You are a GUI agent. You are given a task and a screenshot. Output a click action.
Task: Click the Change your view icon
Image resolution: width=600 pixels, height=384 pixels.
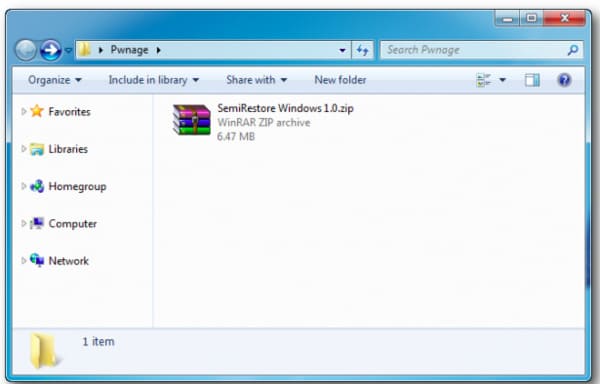click(483, 80)
